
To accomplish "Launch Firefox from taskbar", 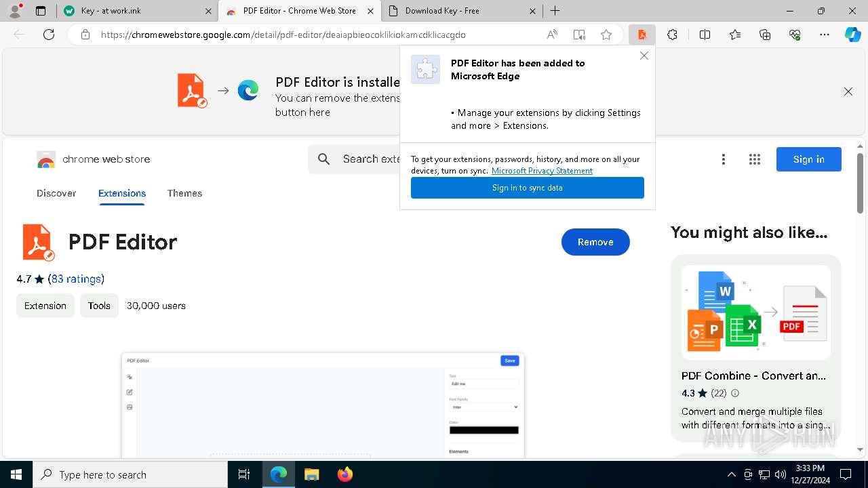I will (345, 474).
